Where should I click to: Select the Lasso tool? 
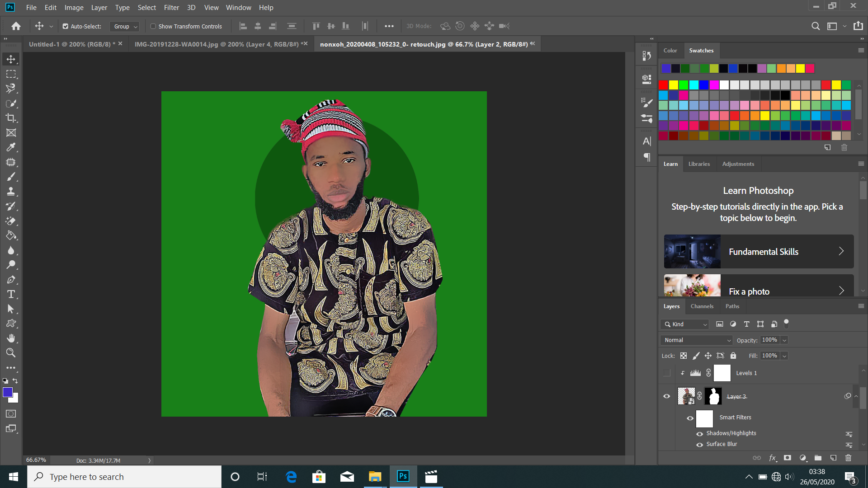11,89
